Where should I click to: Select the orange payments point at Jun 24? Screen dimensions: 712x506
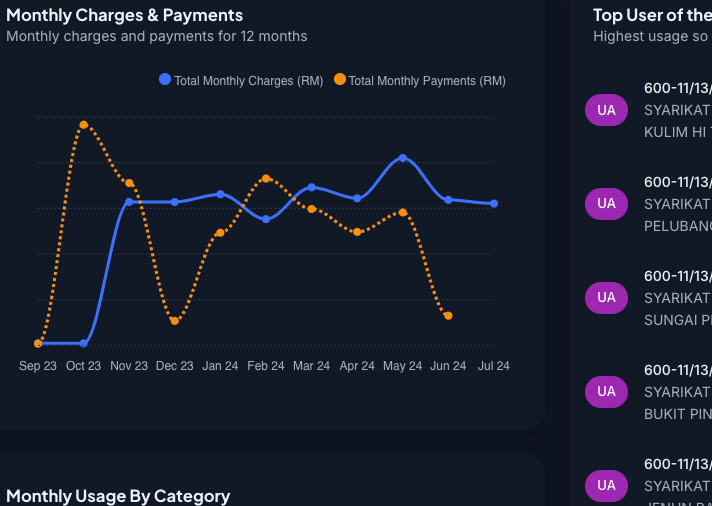coord(448,316)
